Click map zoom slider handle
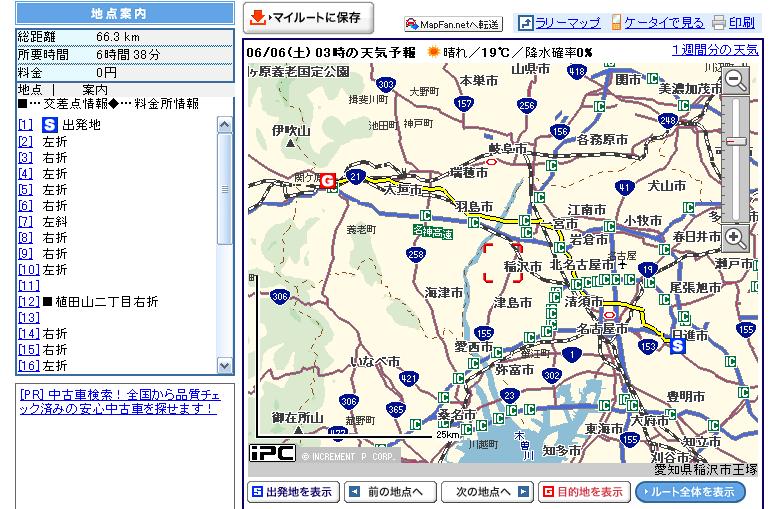The height and width of the screenshot is (509, 782). tap(736, 142)
